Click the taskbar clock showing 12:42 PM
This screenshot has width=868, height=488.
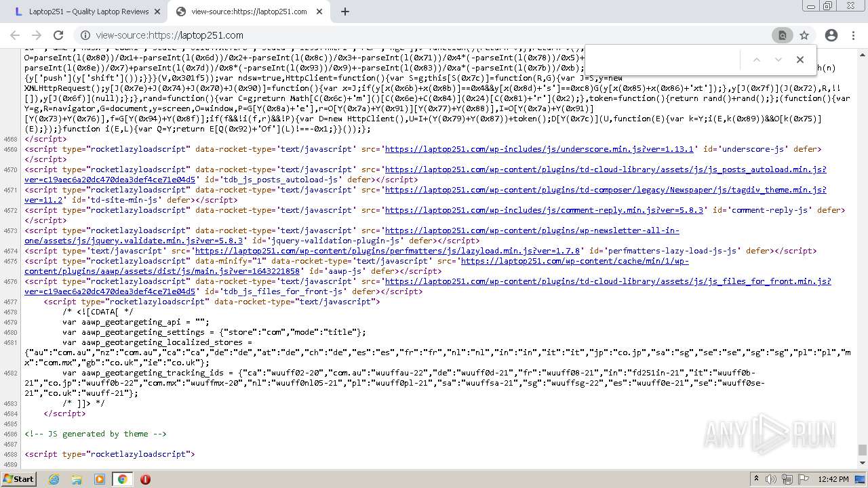point(833,479)
